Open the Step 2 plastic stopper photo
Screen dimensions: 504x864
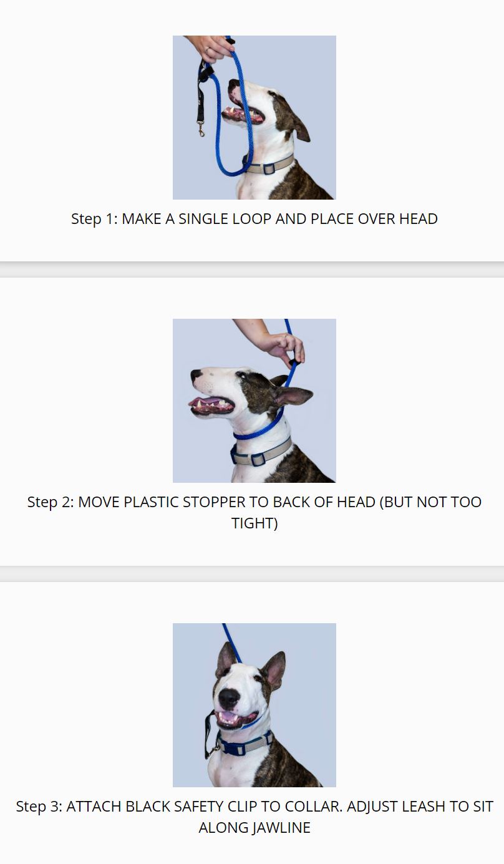point(254,400)
